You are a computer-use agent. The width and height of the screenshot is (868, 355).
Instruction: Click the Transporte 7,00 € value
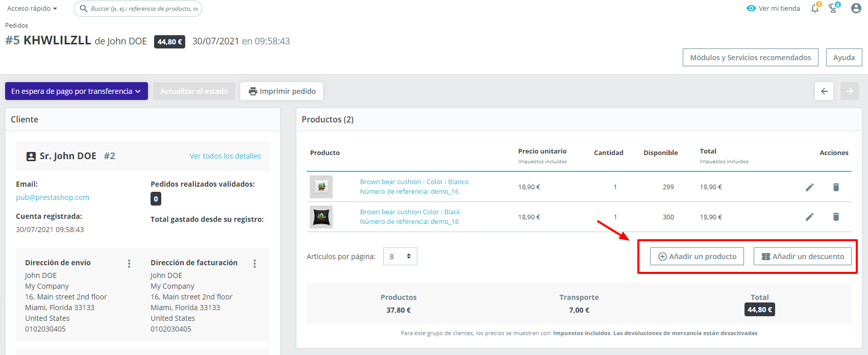[579, 310]
